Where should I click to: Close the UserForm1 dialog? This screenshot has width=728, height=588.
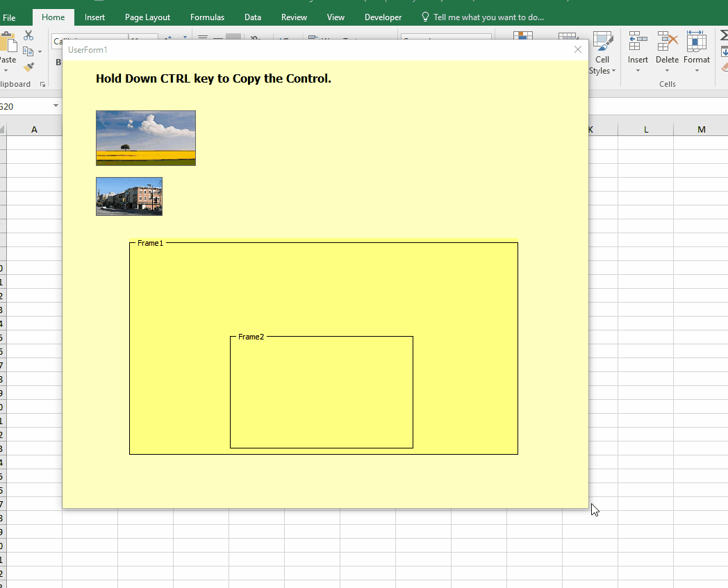(577, 49)
